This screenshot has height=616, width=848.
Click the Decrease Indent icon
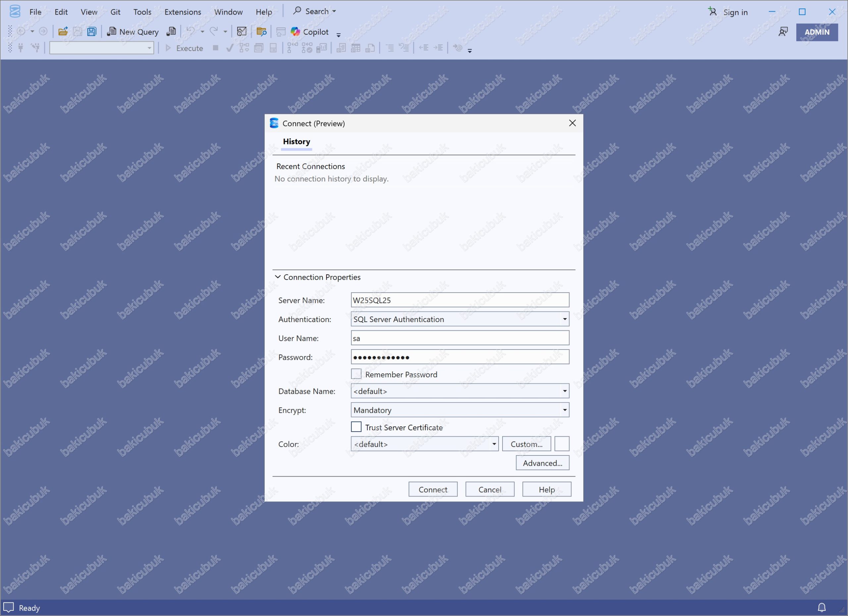[424, 48]
